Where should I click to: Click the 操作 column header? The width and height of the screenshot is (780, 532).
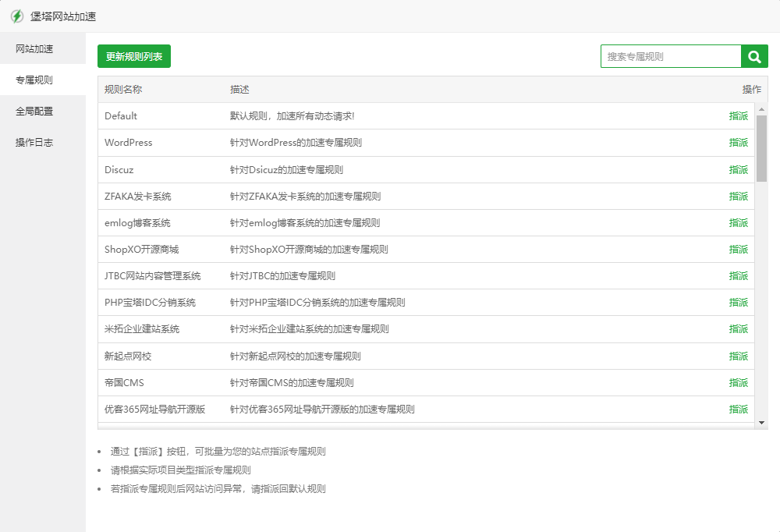752,90
